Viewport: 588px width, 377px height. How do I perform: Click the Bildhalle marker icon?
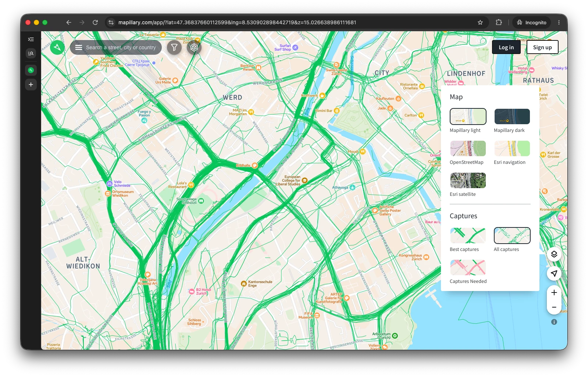(x=254, y=166)
